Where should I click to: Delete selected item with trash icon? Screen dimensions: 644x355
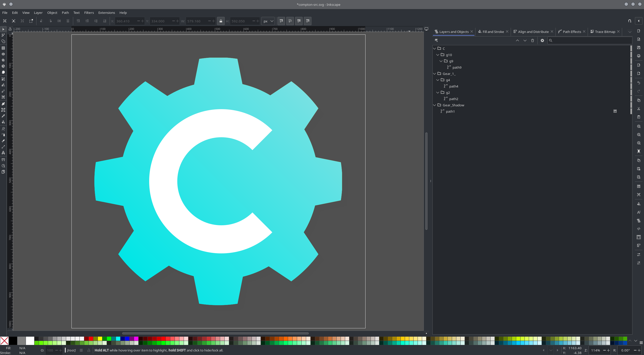[x=532, y=40]
